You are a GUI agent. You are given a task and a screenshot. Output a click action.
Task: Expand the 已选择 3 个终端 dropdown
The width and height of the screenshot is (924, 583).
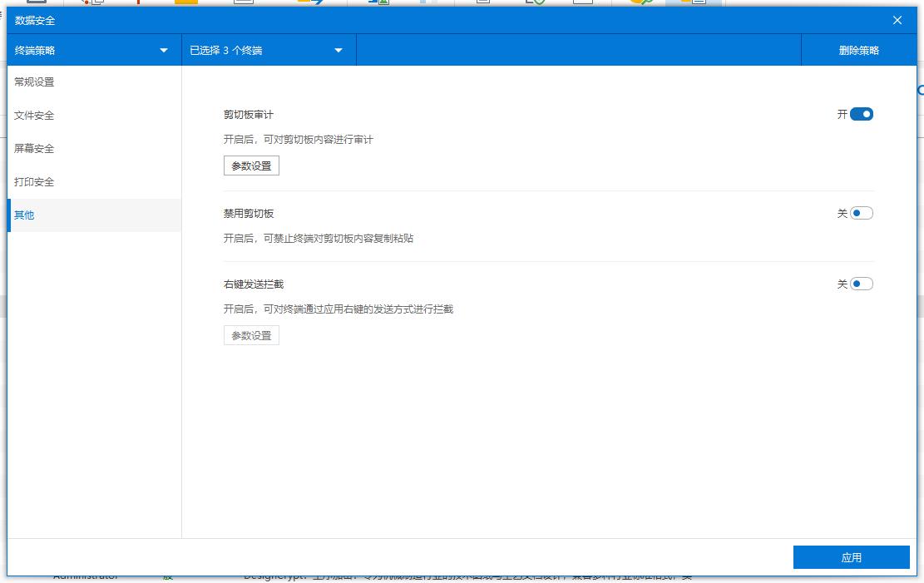click(269, 50)
